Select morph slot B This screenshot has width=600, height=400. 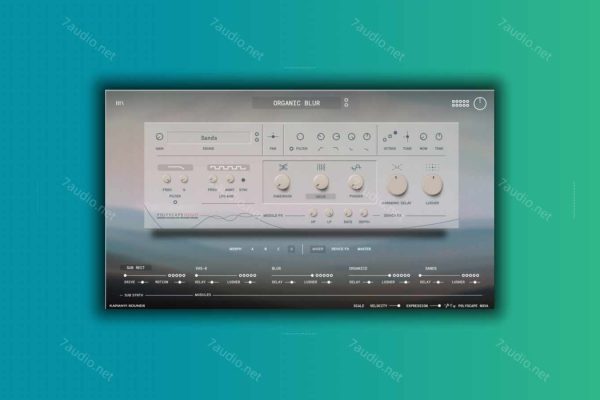click(x=266, y=249)
